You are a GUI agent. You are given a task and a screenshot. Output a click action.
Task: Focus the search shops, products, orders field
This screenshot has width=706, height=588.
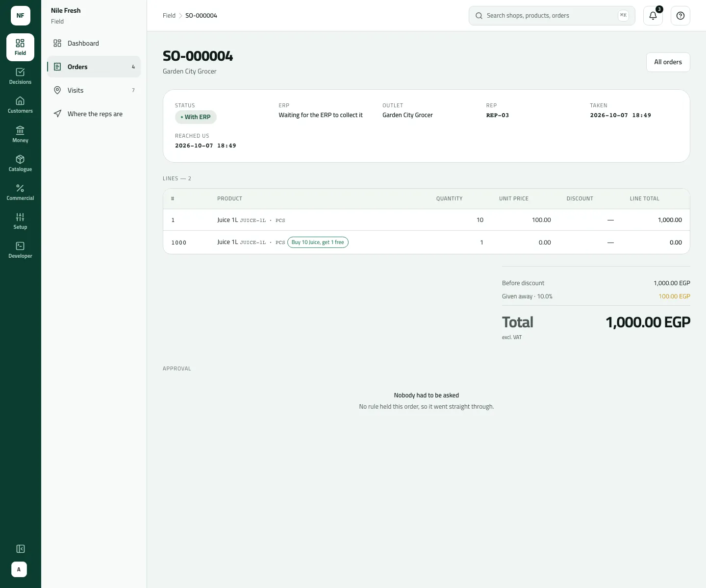pyautogui.click(x=552, y=16)
